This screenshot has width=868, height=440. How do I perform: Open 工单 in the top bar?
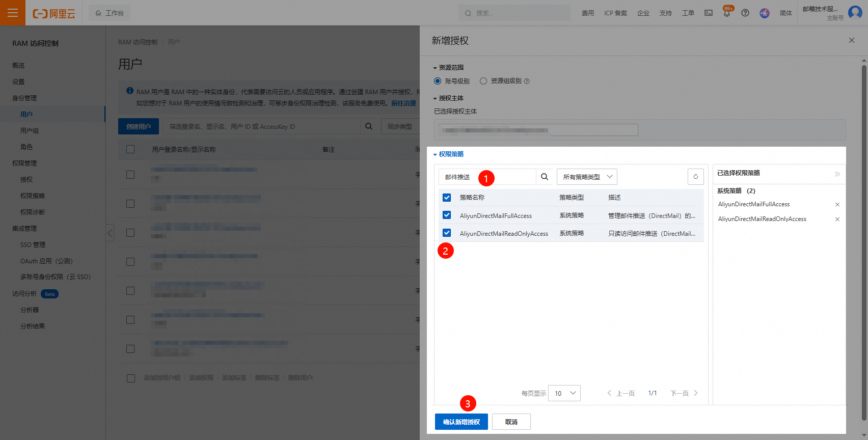pyautogui.click(x=688, y=13)
